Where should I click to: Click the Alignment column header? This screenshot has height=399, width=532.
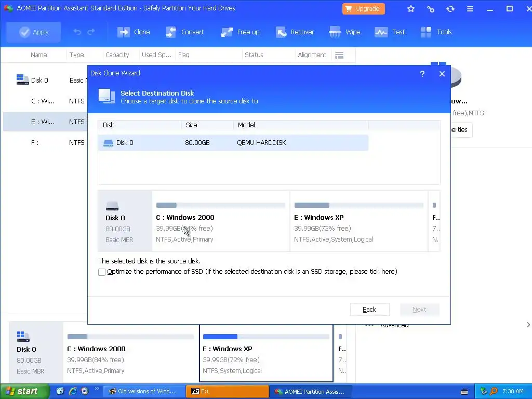tap(312, 55)
